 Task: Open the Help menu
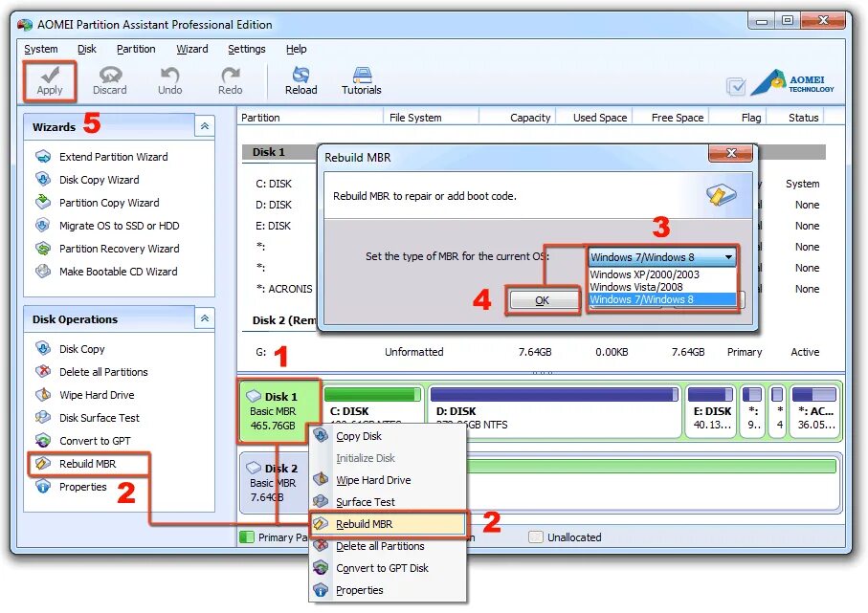[x=296, y=49]
